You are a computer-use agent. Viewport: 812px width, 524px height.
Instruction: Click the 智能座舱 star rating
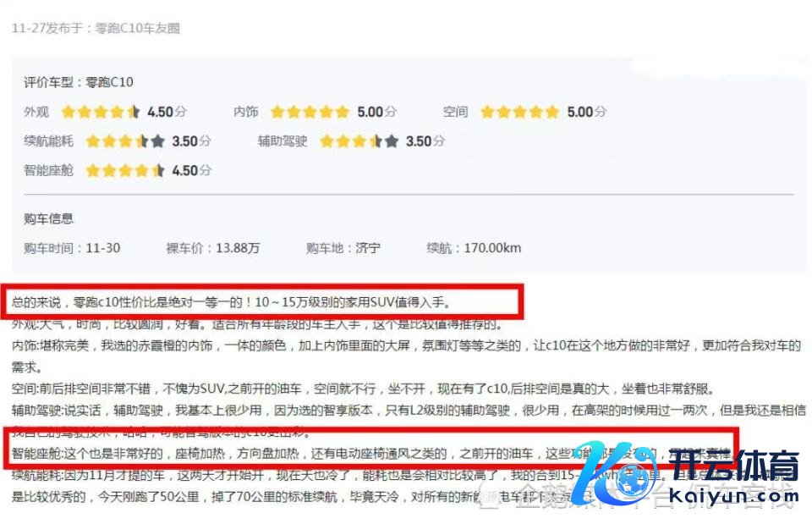(125, 170)
